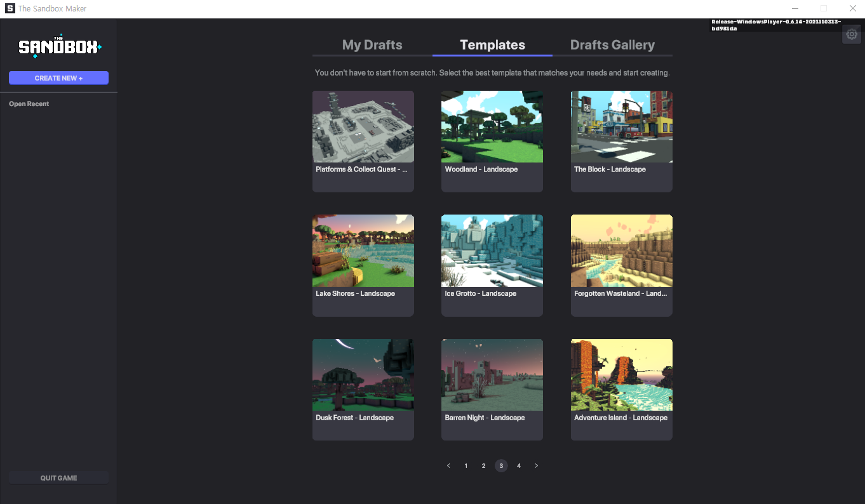Click the QUIT GAME button
This screenshot has width=865, height=504.
click(58, 478)
